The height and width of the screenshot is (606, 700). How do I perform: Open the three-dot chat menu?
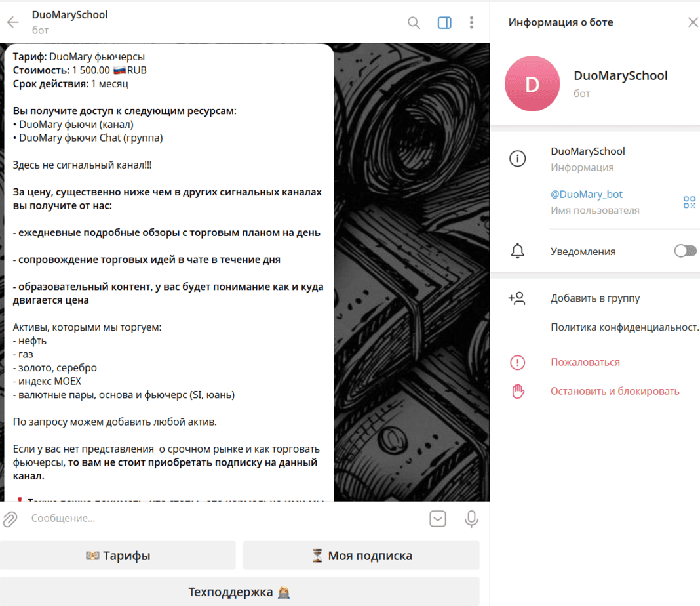[471, 23]
